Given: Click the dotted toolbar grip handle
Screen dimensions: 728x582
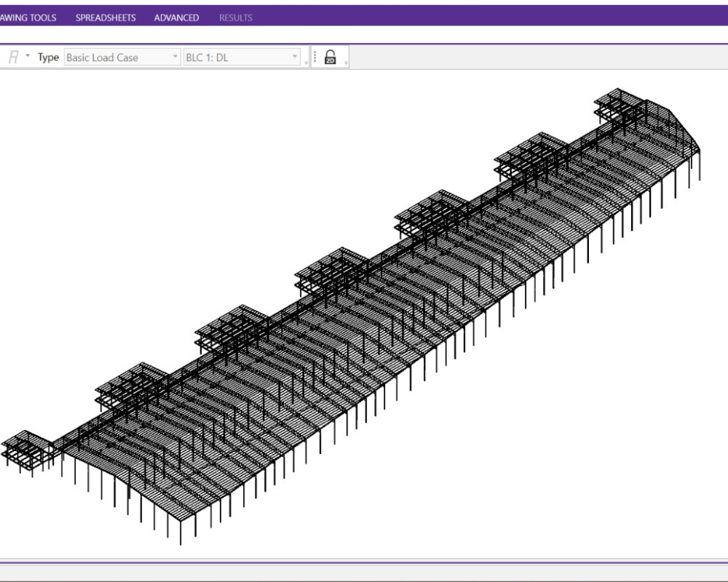Looking at the screenshot, I should click(x=314, y=57).
